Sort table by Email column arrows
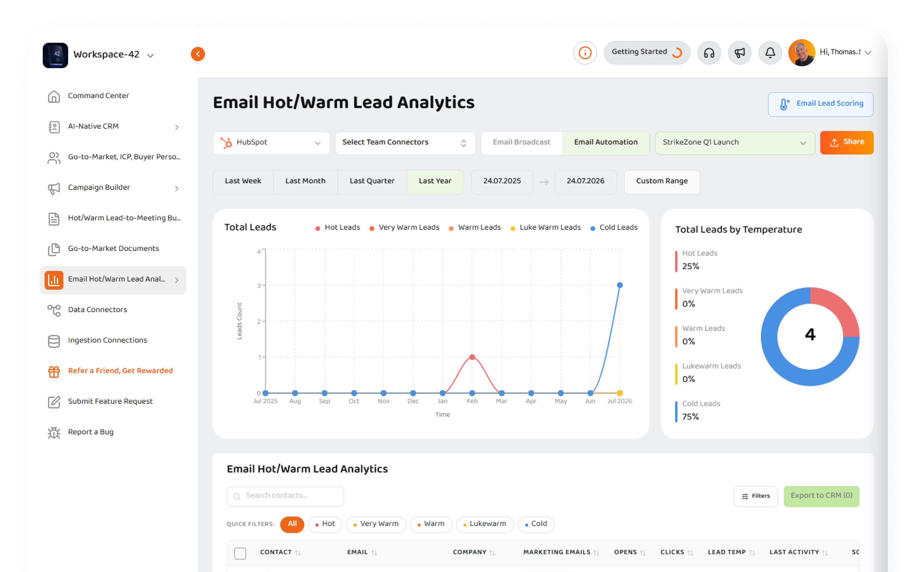This screenshot has width=924, height=572. [374, 553]
